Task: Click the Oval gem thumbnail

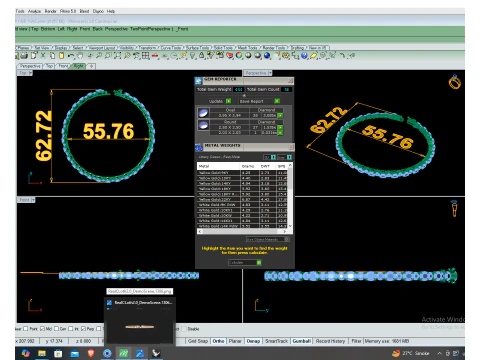Action: click(x=203, y=113)
